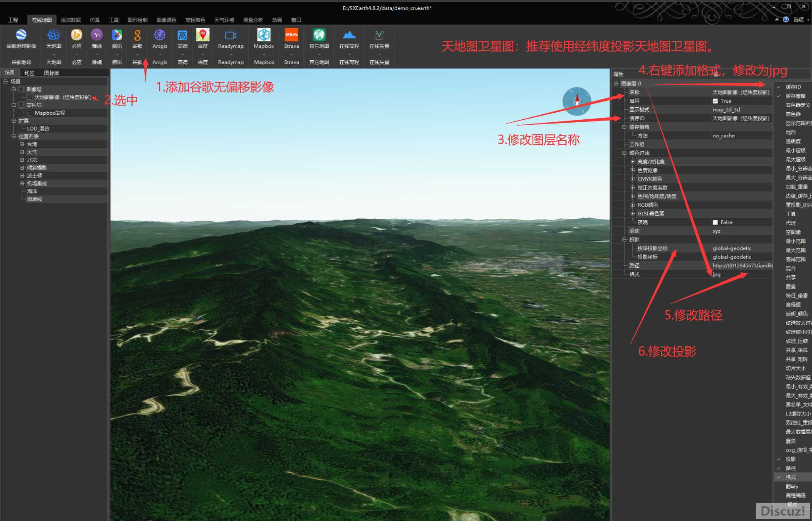Open the 测量分析 ribbon tab
Viewport: 812px width, 521px height.
[x=253, y=20]
